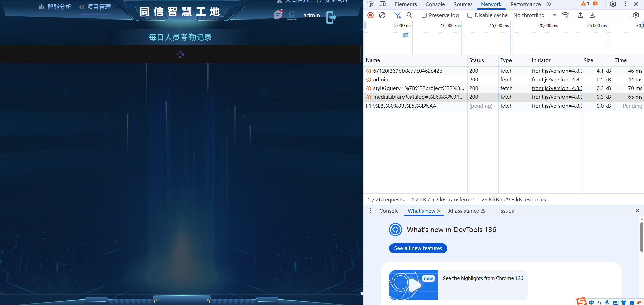The image size is (644, 305).
Task: Open drawer three-dot menu beside Console
Action: (x=370, y=211)
